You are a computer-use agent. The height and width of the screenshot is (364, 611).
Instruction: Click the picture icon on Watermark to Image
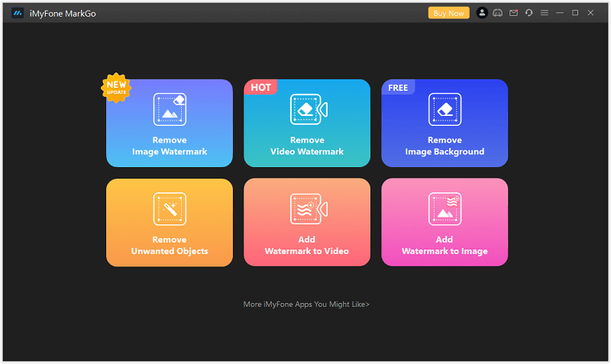(445, 209)
